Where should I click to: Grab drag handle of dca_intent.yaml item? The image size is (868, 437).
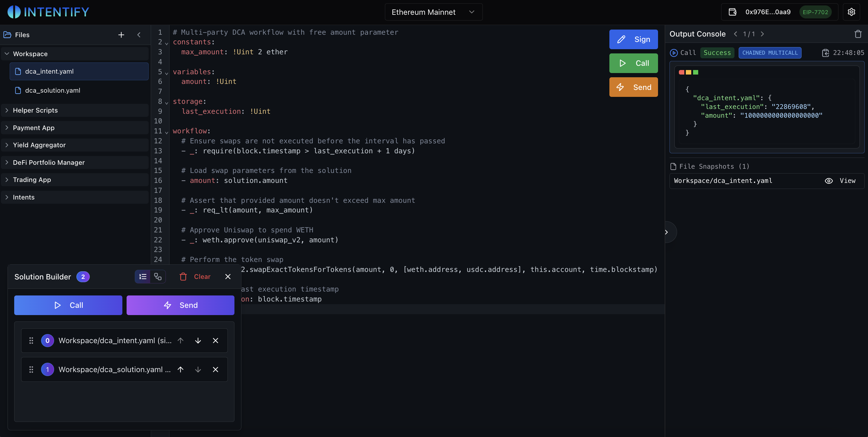[31, 341]
